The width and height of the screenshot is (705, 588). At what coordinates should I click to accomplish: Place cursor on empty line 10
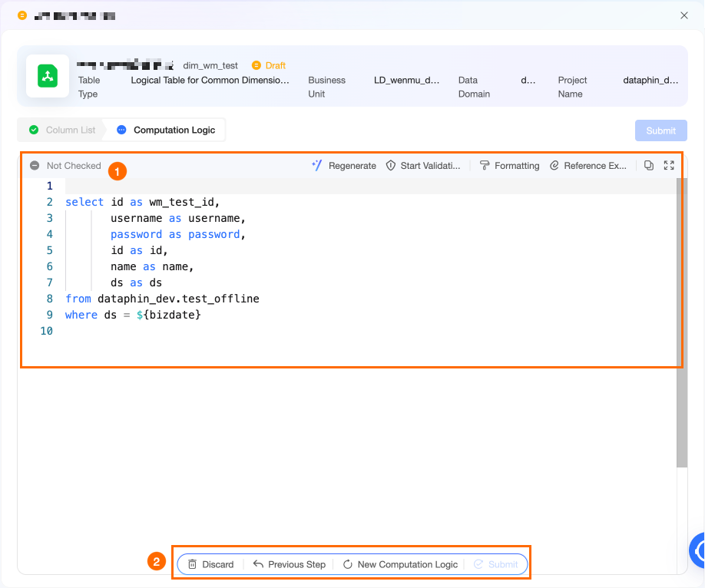pyautogui.click(x=230, y=331)
